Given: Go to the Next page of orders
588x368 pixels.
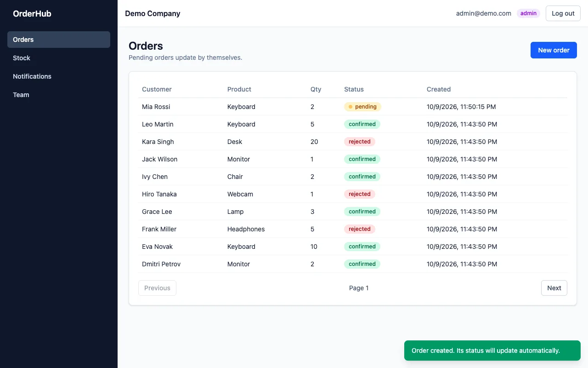Looking at the screenshot, I should (554, 288).
